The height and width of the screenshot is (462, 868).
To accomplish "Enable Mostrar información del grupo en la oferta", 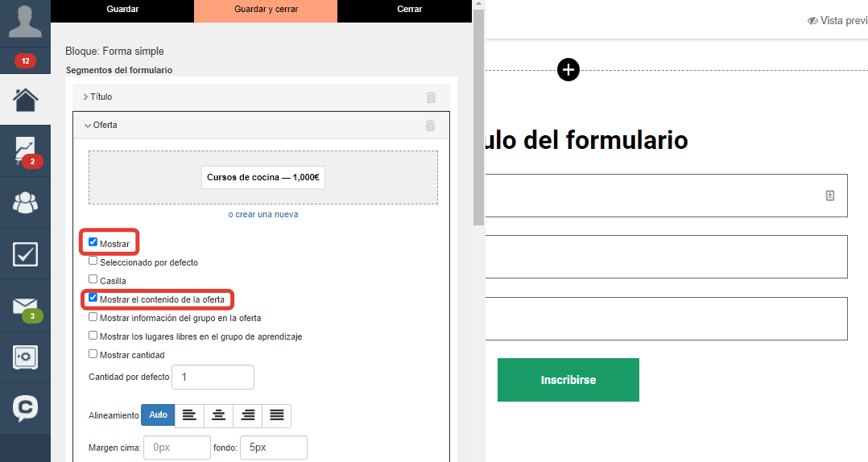I will point(93,317).
